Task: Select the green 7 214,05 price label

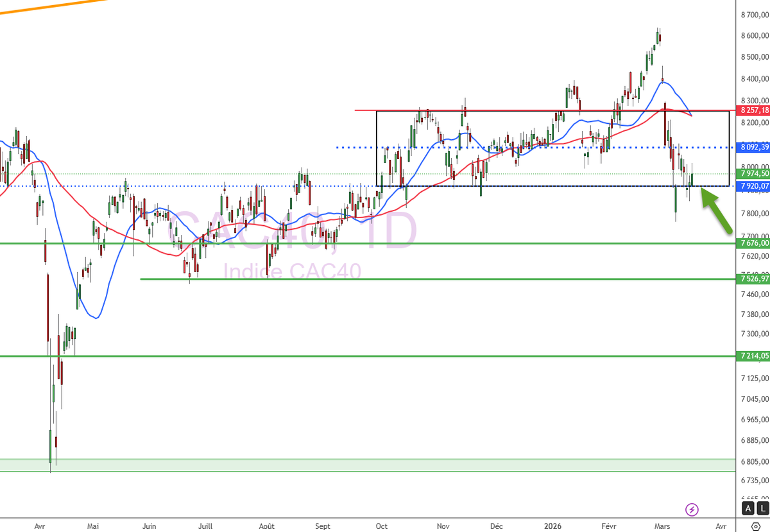Action: 753,356
